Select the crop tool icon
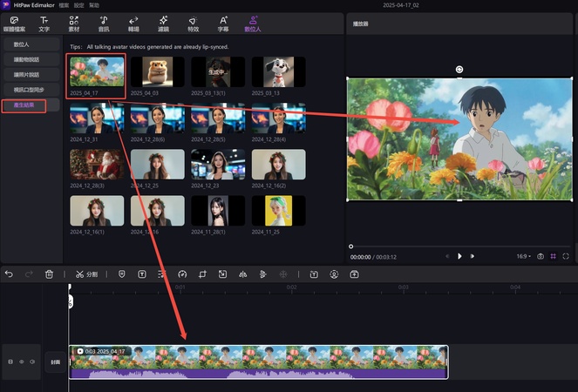578x392 pixels. pos(202,274)
